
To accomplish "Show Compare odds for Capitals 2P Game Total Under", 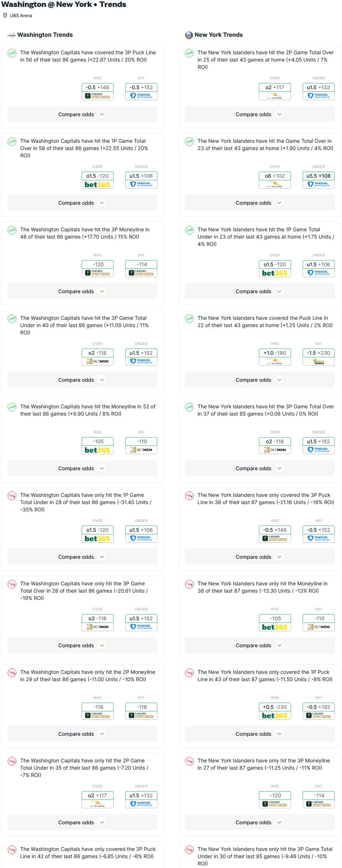I will 82,822.
